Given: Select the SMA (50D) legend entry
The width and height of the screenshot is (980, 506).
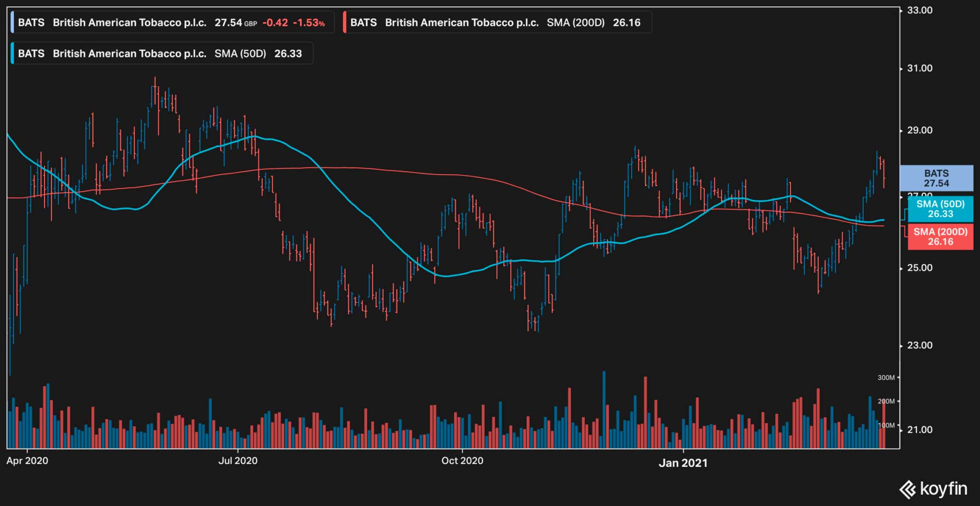Looking at the screenshot, I should 162,53.
